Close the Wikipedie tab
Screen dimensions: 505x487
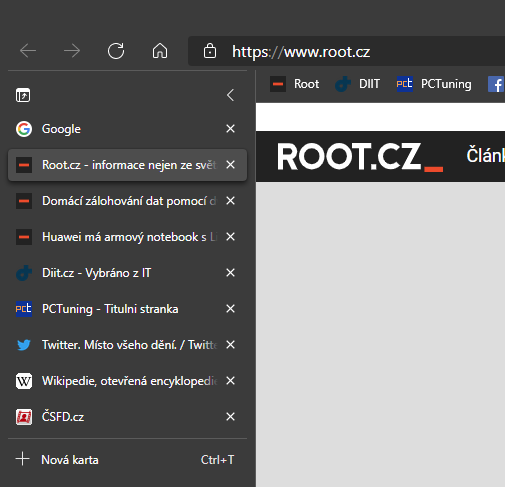[230, 381]
